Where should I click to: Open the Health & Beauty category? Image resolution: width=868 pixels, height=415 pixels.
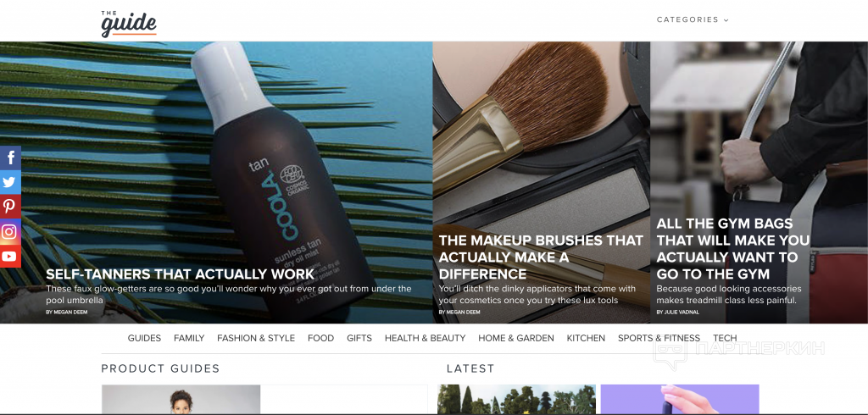click(426, 338)
